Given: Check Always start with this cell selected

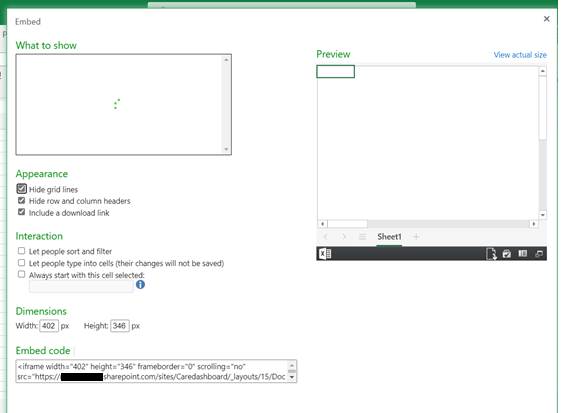Looking at the screenshot, I should (21, 274).
